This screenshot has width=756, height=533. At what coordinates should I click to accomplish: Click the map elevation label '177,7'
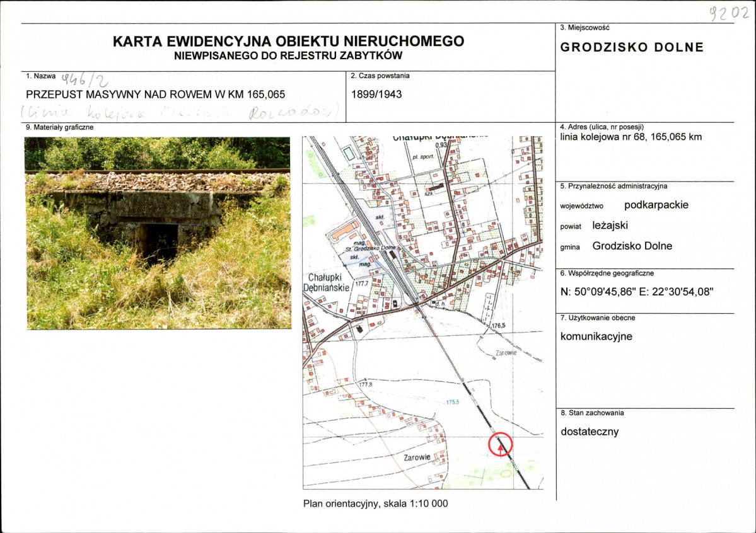click(x=362, y=284)
